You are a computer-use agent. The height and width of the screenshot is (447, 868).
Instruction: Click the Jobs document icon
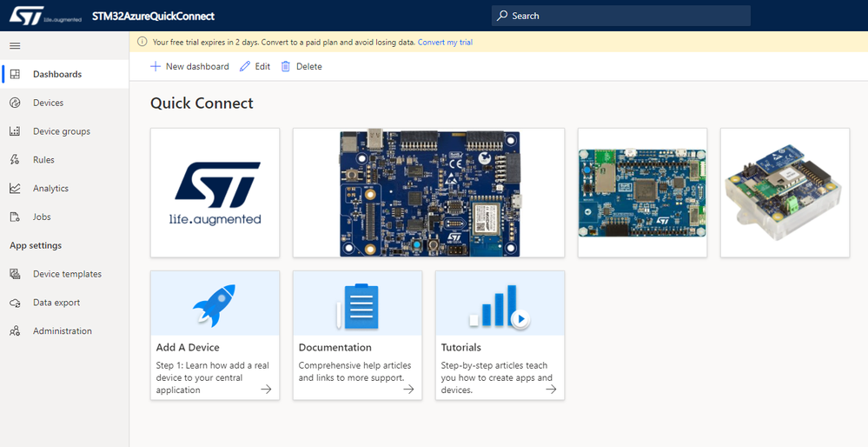click(15, 217)
